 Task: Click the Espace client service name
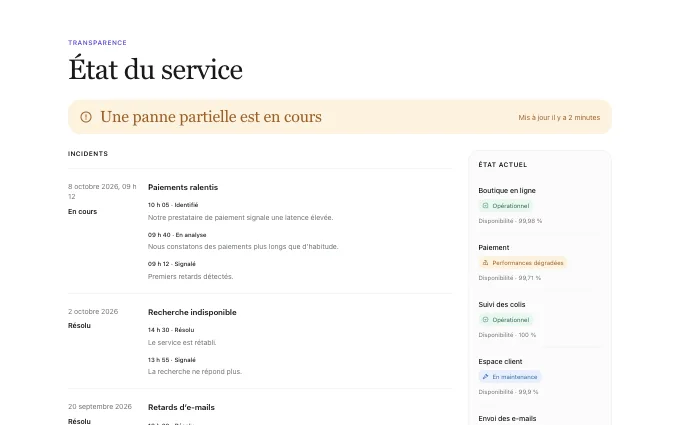500,362
